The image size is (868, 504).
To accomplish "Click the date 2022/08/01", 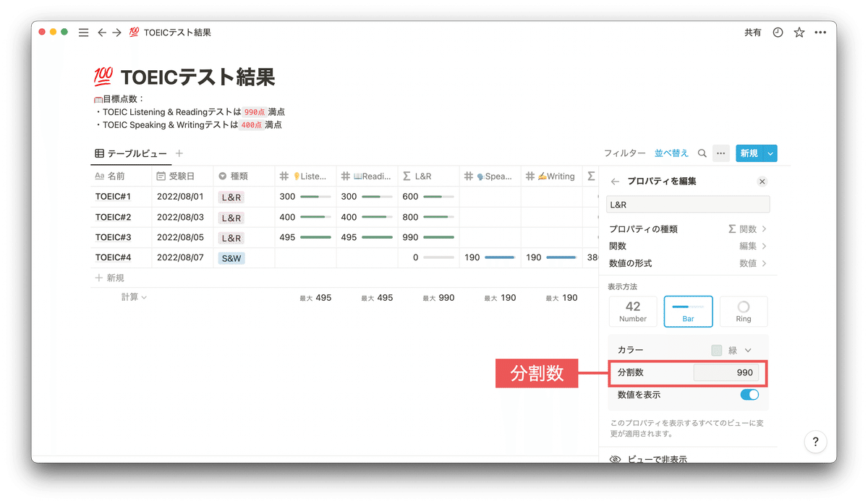I will [x=180, y=197].
